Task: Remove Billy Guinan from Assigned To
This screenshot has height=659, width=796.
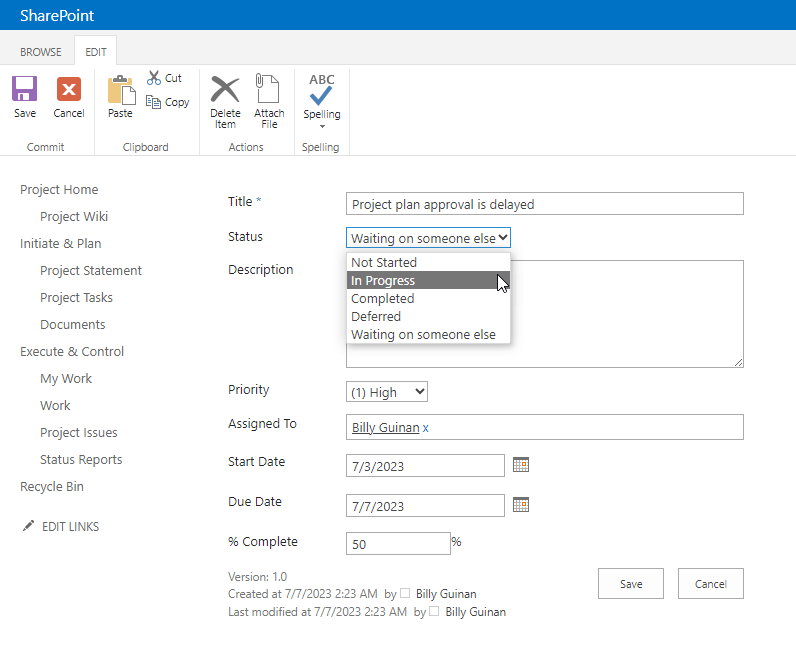Action: [x=425, y=428]
